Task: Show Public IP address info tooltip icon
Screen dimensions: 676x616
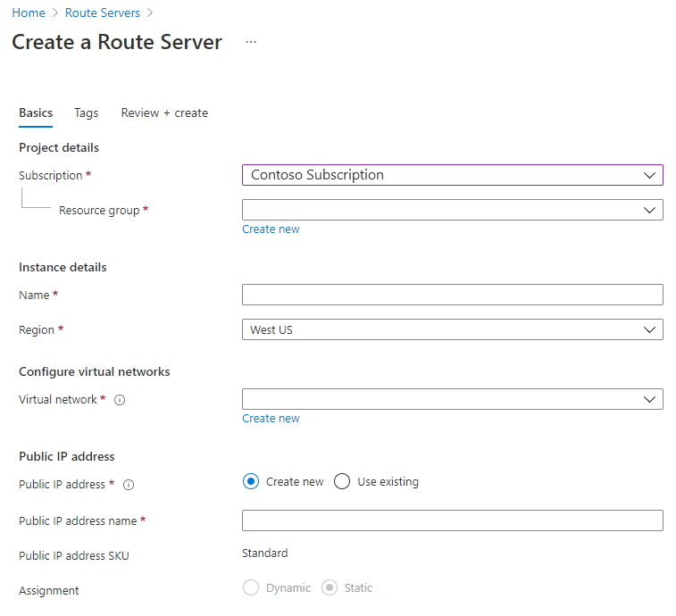Action: [x=129, y=485]
